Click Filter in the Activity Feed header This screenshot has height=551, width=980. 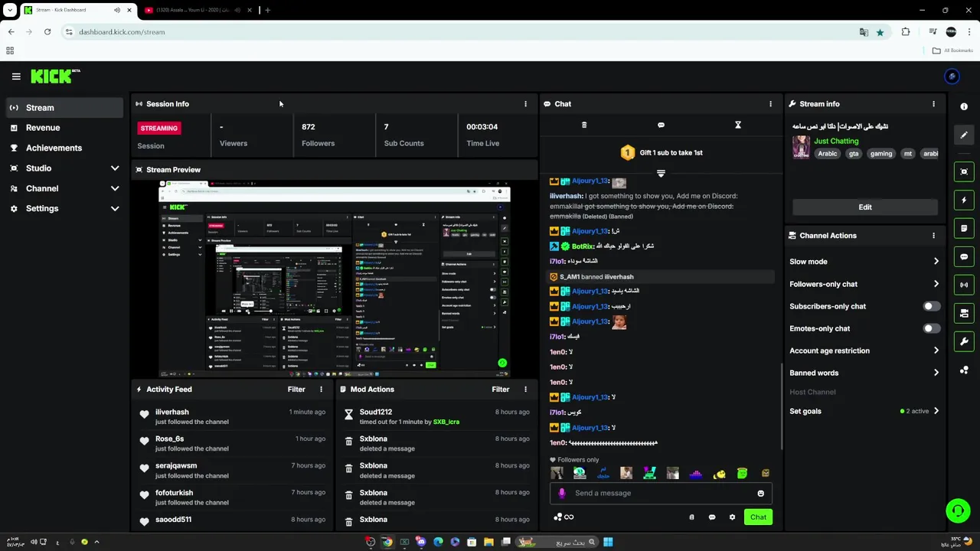pyautogui.click(x=296, y=390)
